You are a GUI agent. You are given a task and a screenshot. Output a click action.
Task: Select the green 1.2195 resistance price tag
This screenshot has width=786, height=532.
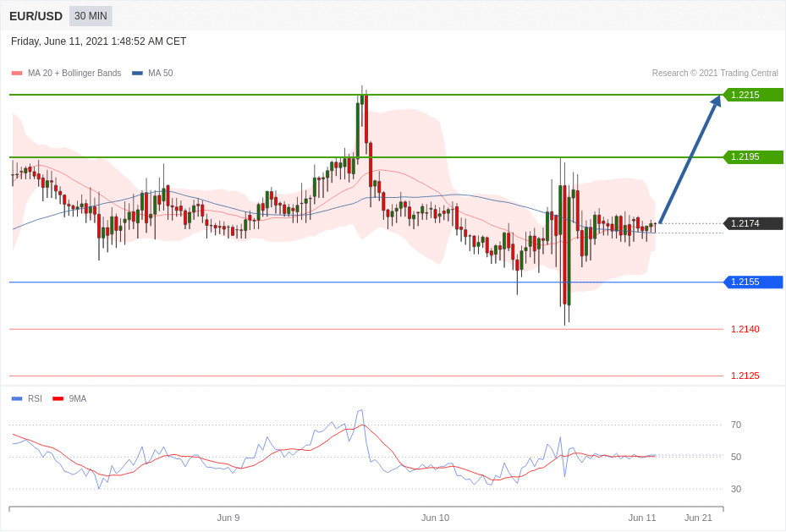point(753,157)
